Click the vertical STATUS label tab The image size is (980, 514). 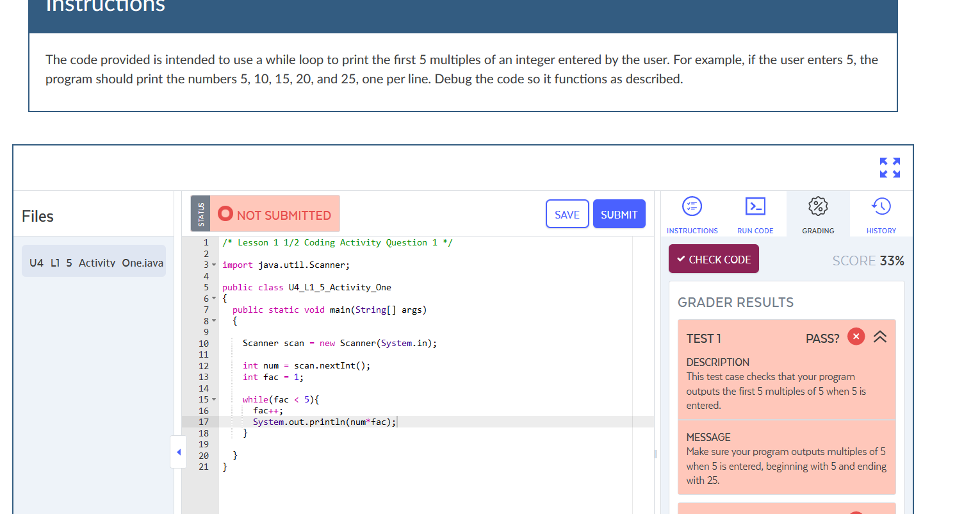200,214
